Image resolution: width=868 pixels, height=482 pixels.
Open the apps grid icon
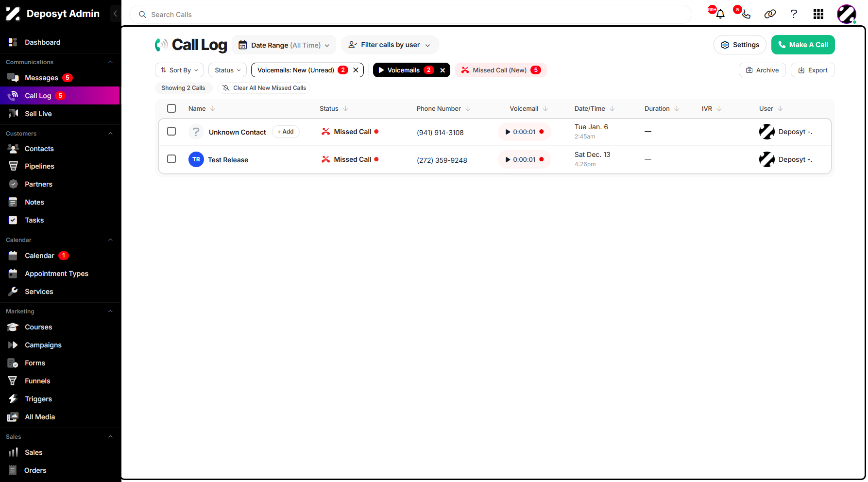tap(818, 14)
